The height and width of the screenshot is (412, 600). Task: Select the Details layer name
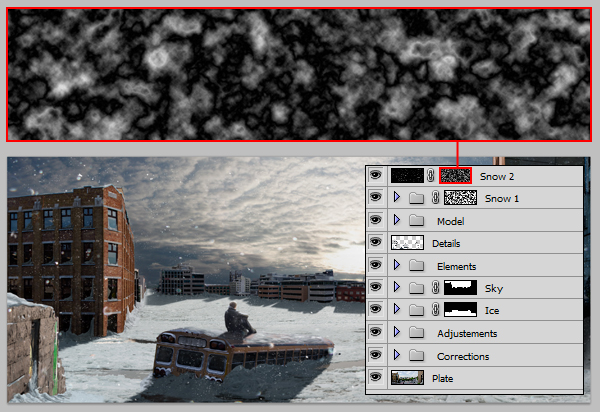pyautogui.click(x=446, y=244)
